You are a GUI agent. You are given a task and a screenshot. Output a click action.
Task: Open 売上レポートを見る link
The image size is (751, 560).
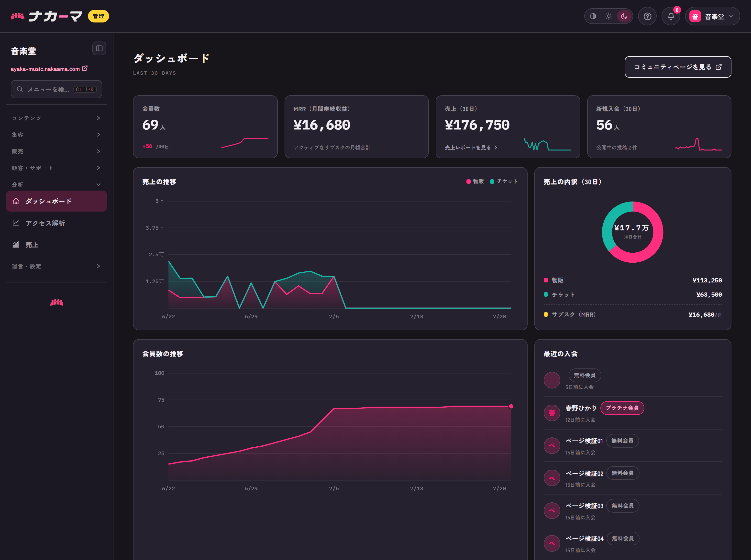pyautogui.click(x=471, y=148)
